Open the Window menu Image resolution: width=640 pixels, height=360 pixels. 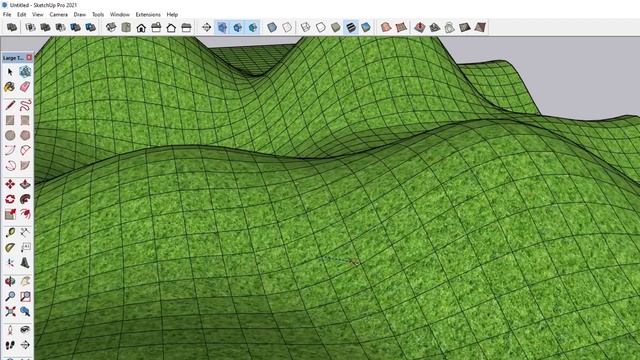pyautogui.click(x=120, y=14)
